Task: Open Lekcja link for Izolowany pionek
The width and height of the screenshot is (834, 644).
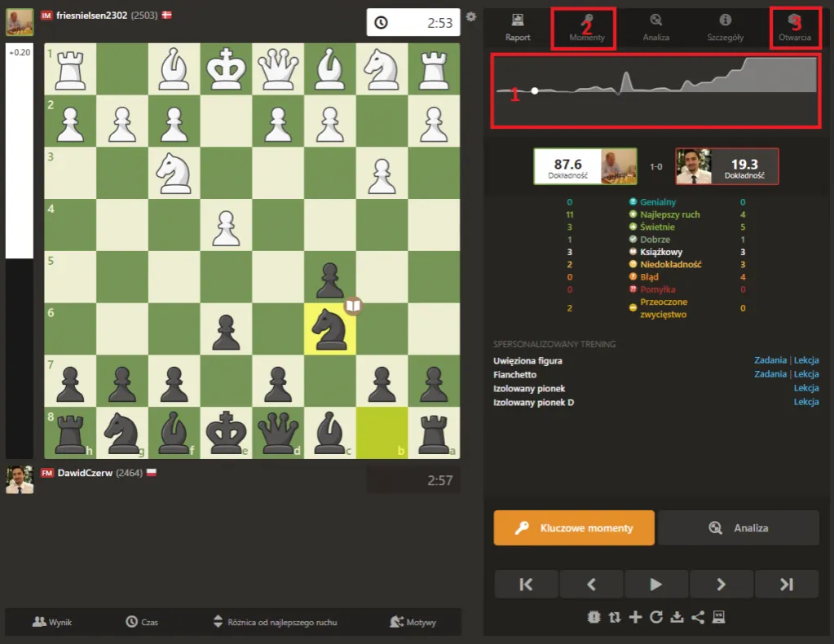Action: (805, 388)
